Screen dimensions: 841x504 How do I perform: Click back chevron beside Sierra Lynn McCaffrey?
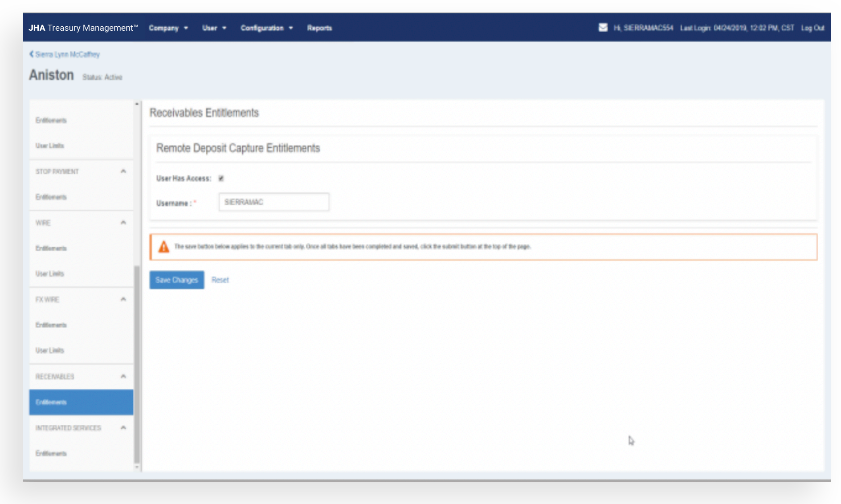[x=32, y=54]
